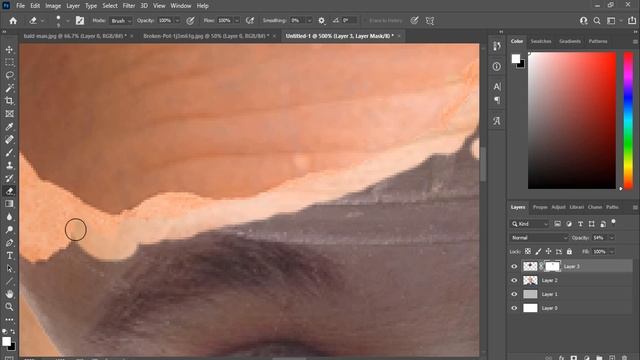
Task: Click the Home icon in options bar
Action: [x=13, y=20]
